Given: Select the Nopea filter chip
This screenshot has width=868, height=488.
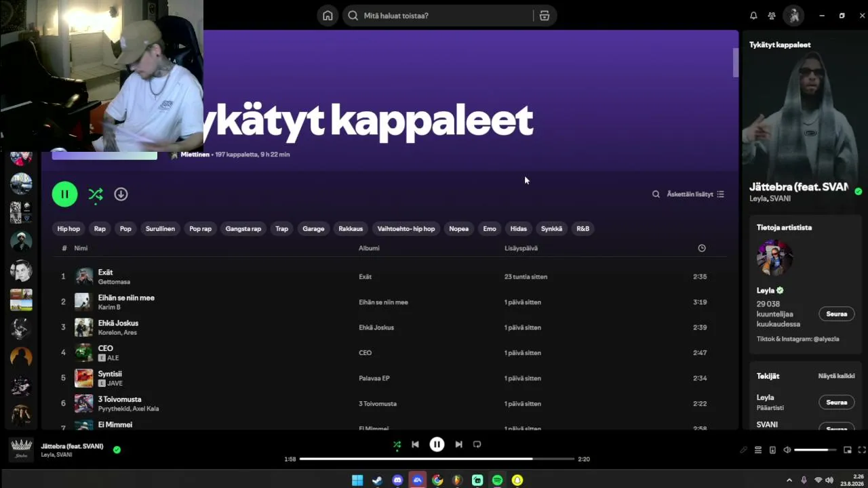Looking at the screenshot, I should (x=458, y=229).
